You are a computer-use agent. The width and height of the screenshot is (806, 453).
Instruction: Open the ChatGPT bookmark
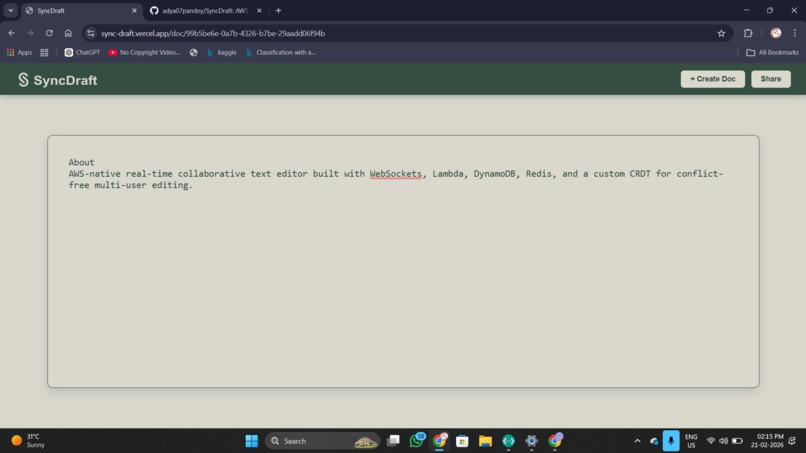coord(82,52)
